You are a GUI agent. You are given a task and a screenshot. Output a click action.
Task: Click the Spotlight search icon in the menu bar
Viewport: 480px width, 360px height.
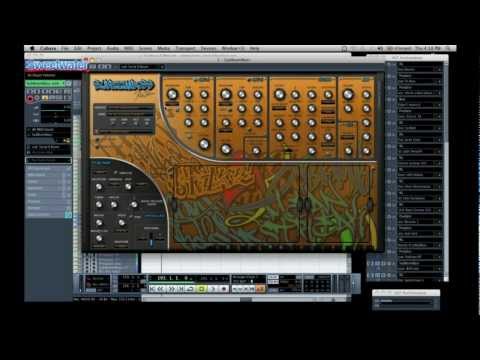tap(449, 48)
